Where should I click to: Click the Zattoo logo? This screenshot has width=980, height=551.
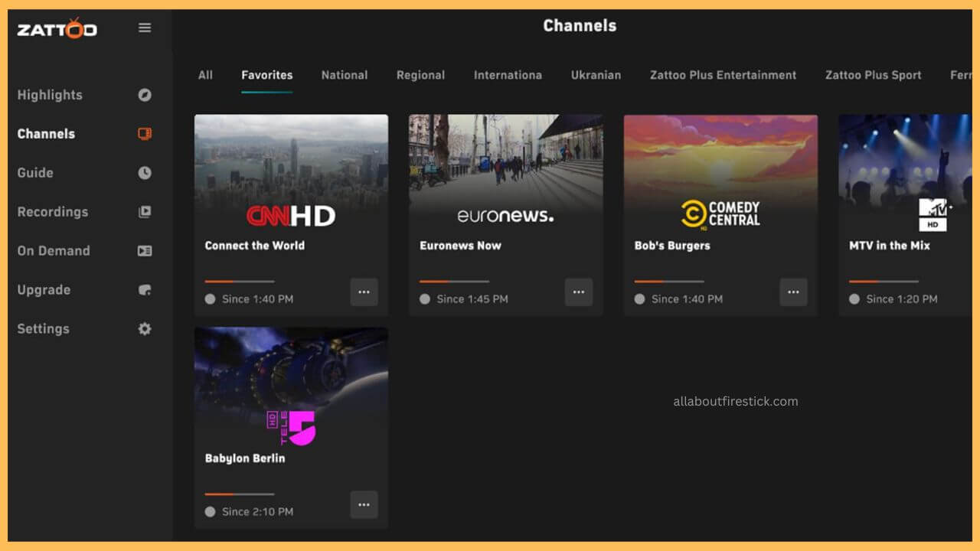[57, 29]
